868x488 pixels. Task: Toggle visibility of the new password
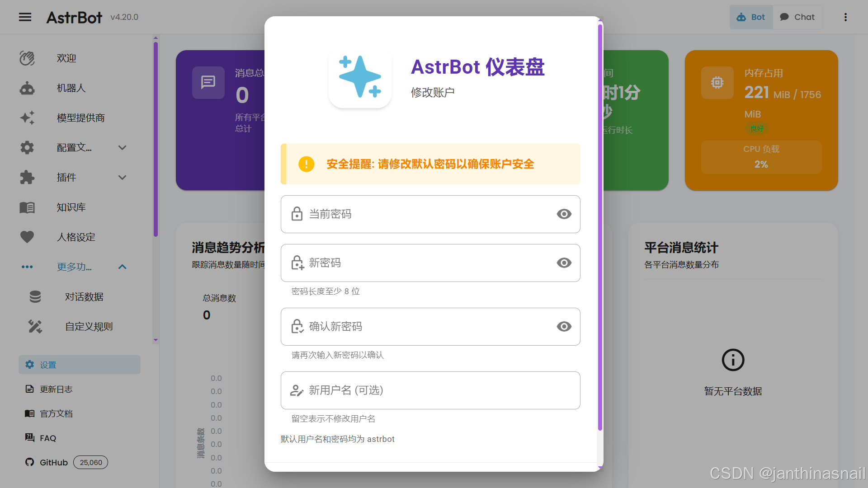tap(564, 263)
